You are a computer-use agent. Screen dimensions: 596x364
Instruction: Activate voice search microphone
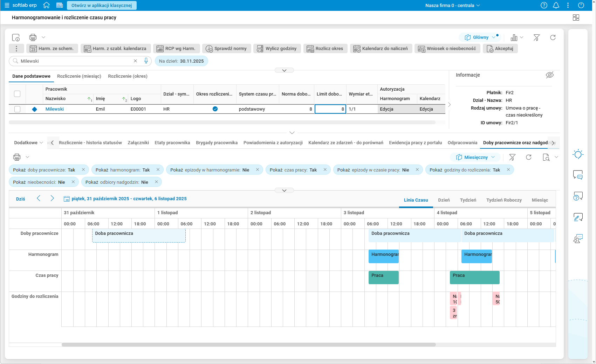(x=146, y=61)
